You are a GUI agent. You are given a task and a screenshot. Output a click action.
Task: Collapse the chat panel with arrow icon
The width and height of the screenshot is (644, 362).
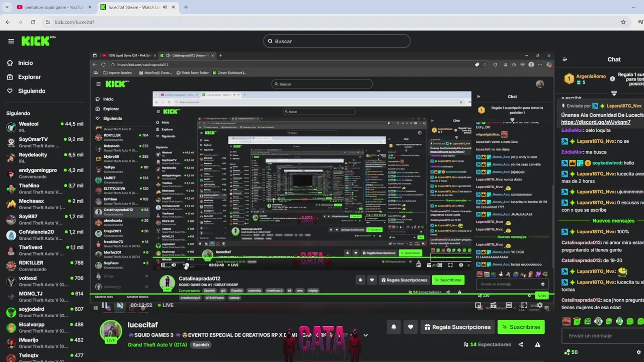(x=565, y=59)
